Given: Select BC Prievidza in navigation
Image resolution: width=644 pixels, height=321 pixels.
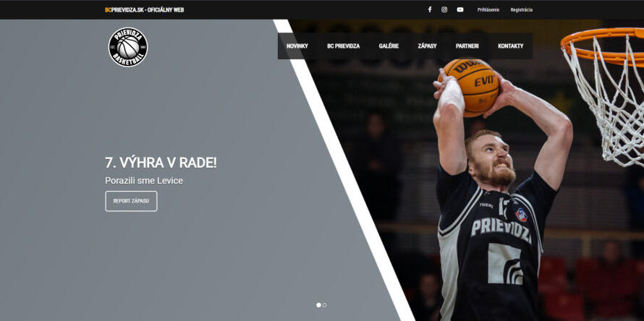Looking at the screenshot, I should (x=343, y=46).
